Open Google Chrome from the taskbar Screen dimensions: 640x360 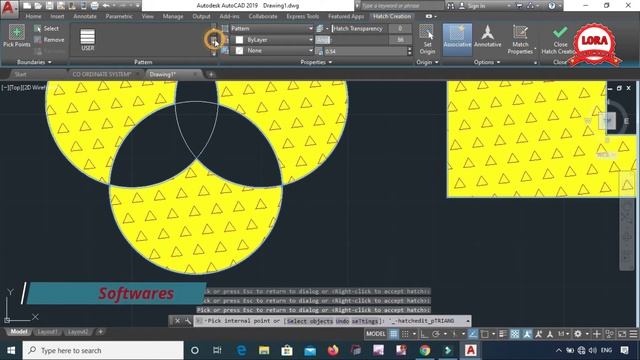pyautogui.click(x=425, y=350)
